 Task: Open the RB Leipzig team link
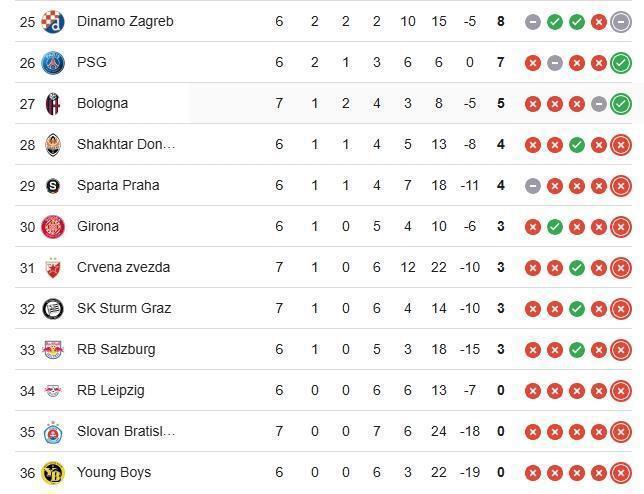[x=111, y=390]
